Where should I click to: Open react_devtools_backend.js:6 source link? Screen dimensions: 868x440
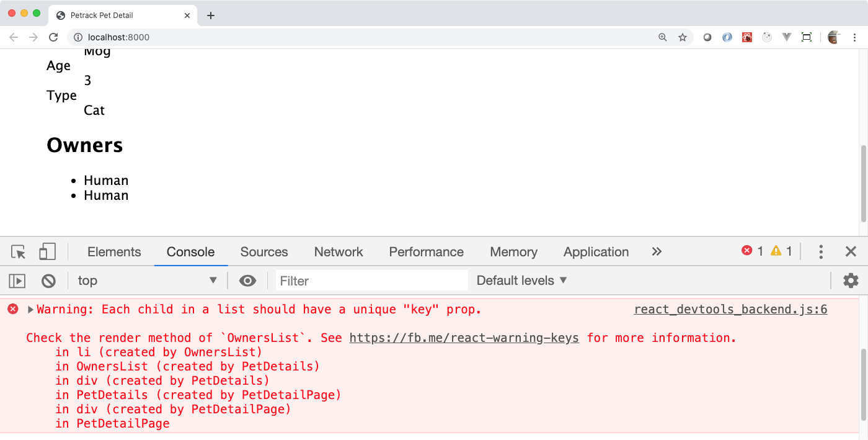pos(730,310)
